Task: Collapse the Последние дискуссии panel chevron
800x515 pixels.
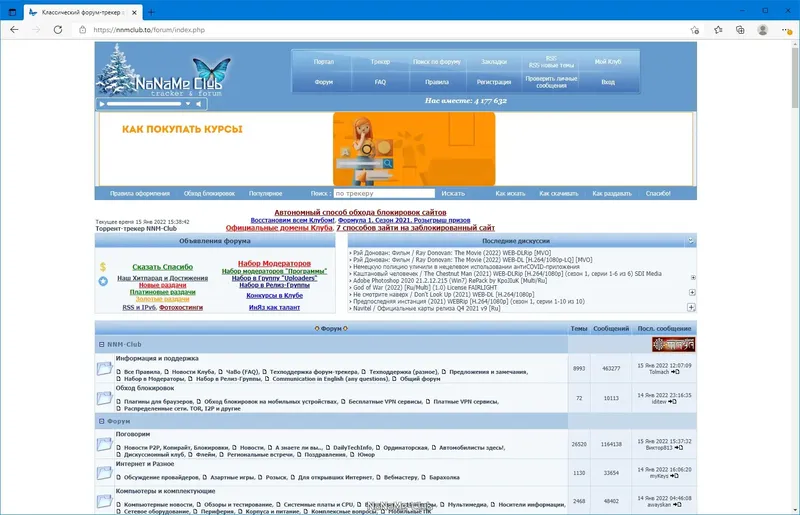Action: coord(690,241)
